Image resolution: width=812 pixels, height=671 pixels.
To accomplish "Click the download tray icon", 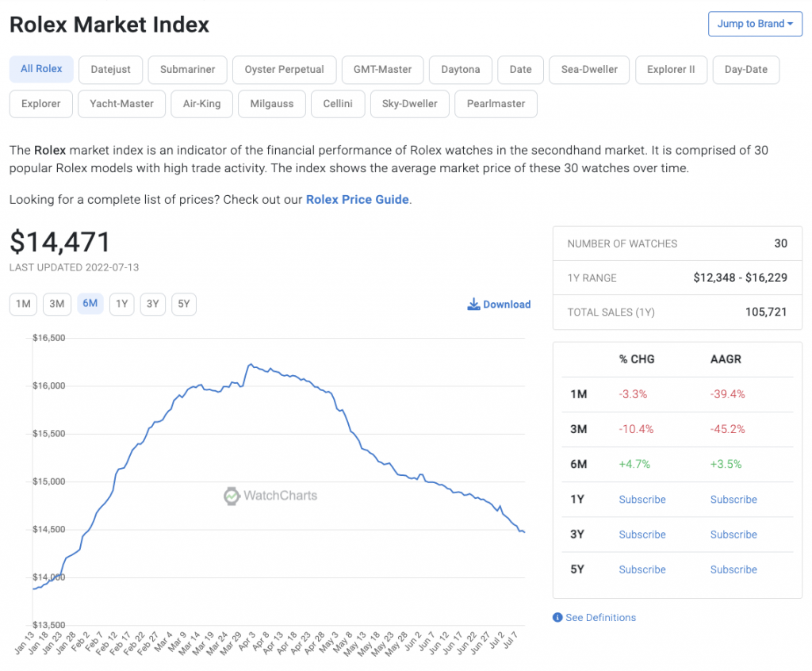I will coord(473,304).
